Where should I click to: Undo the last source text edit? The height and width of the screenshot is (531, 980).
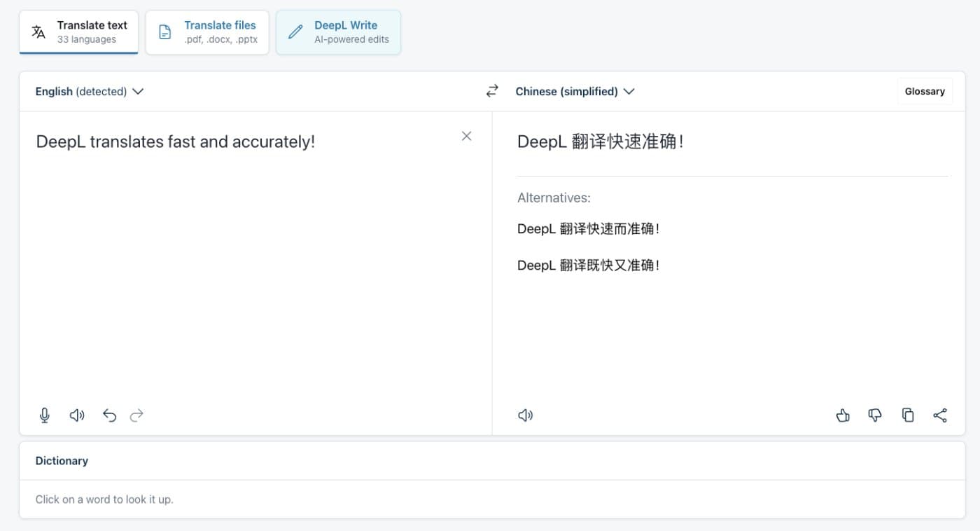pos(109,415)
